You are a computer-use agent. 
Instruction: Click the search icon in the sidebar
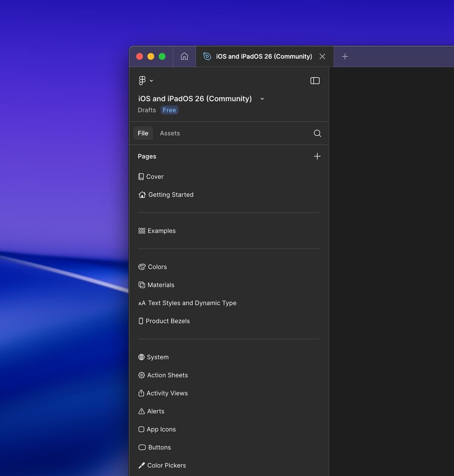click(x=317, y=133)
